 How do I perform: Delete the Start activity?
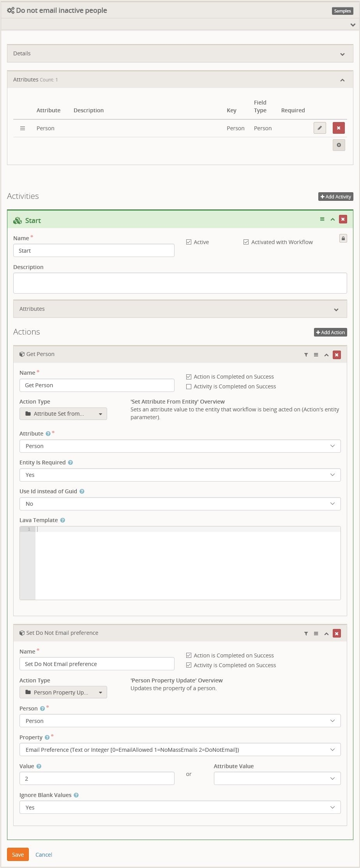343,219
